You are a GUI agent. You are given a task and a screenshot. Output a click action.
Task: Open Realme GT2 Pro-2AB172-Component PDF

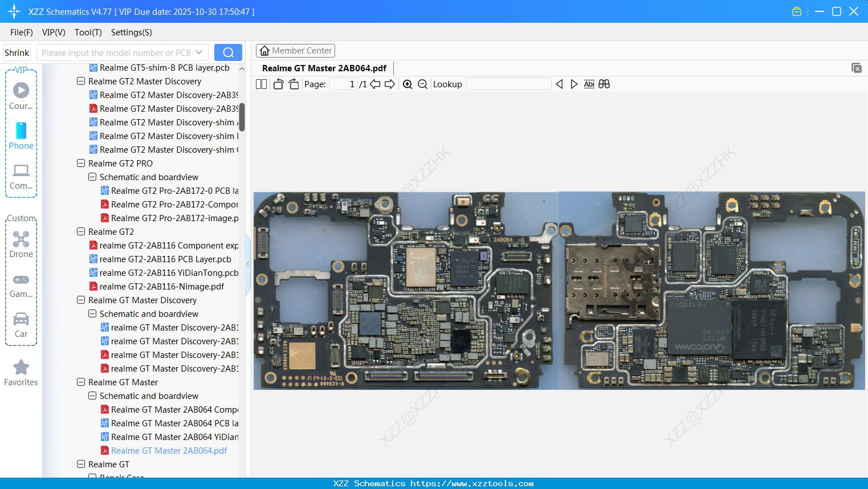tap(174, 205)
